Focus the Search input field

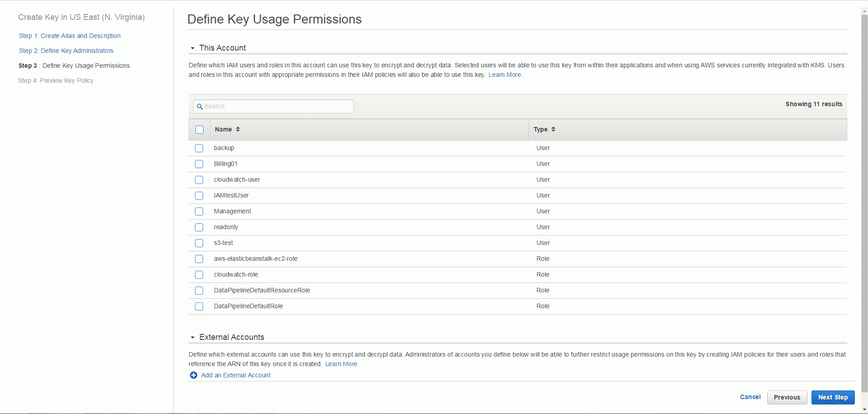273,106
